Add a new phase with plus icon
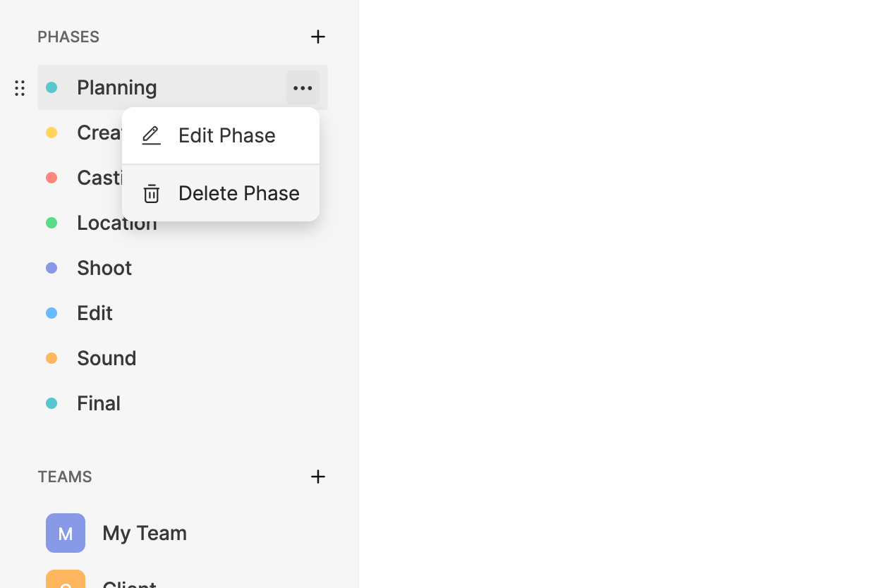 tap(318, 37)
